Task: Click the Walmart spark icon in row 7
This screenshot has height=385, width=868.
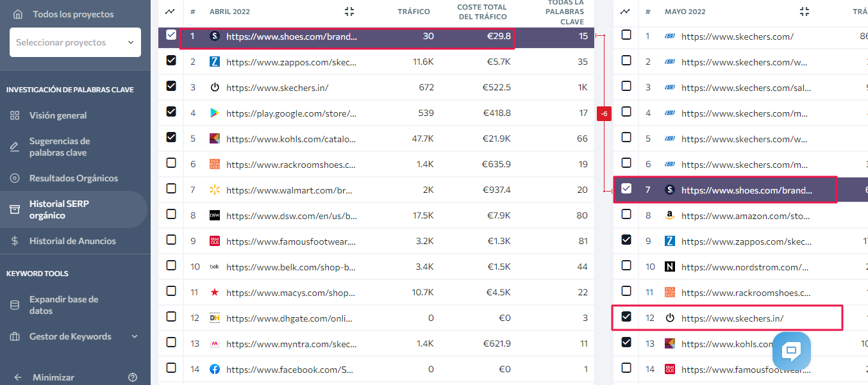Action: click(215, 190)
